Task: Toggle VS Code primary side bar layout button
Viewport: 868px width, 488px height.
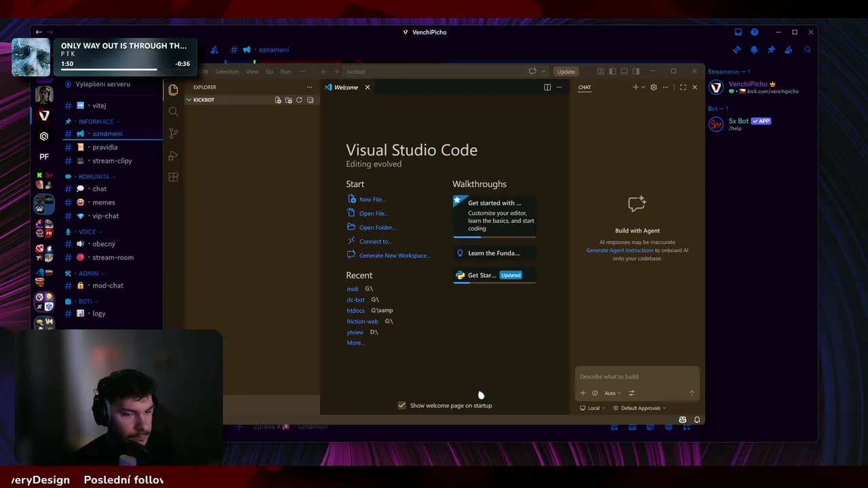Action: tap(612, 71)
